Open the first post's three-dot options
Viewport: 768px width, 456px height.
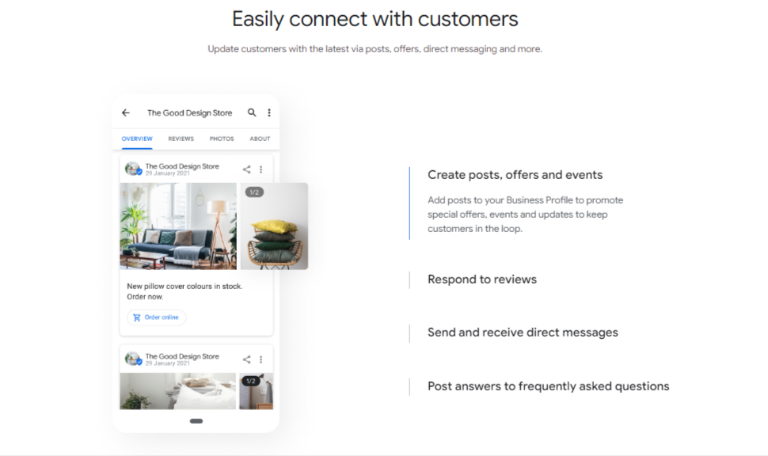pyautogui.click(x=261, y=169)
